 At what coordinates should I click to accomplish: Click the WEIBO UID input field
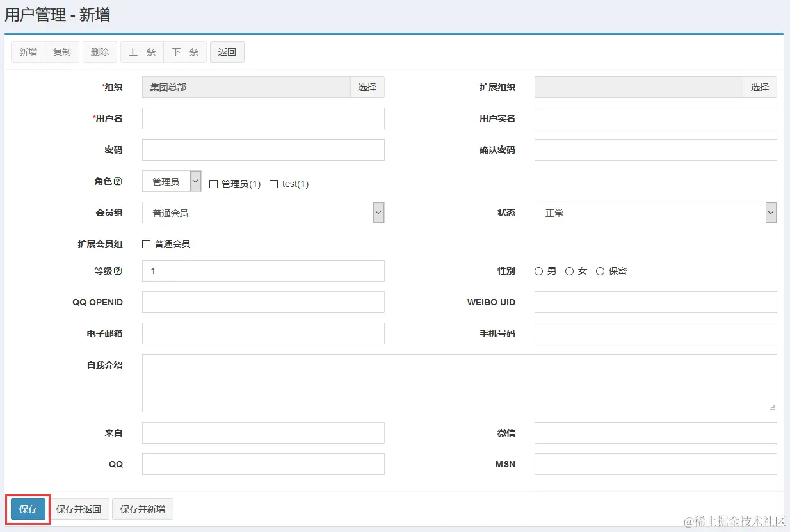click(x=656, y=302)
